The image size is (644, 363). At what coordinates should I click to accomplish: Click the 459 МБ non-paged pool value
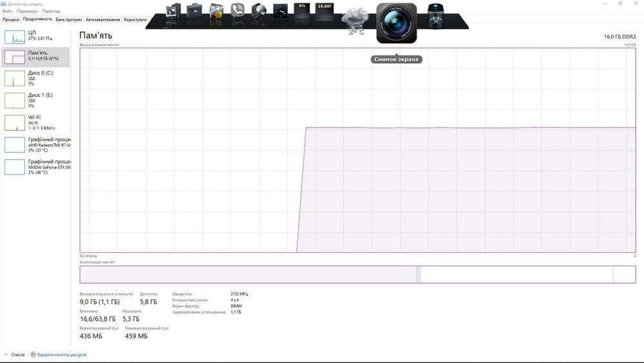pyautogui.click(x=137, y=336)
